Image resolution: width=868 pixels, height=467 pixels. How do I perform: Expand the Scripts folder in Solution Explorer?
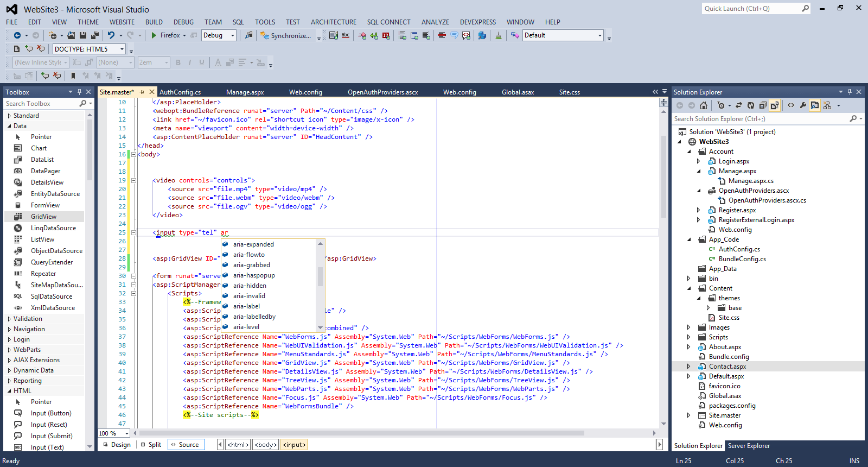tap(689, 337)
